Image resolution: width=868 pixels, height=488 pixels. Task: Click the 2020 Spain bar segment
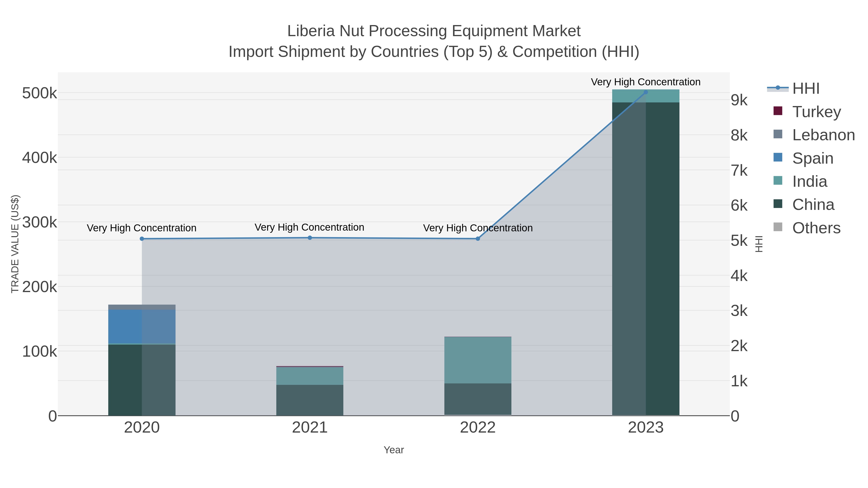pyautogui.click(x=142, y=327)
